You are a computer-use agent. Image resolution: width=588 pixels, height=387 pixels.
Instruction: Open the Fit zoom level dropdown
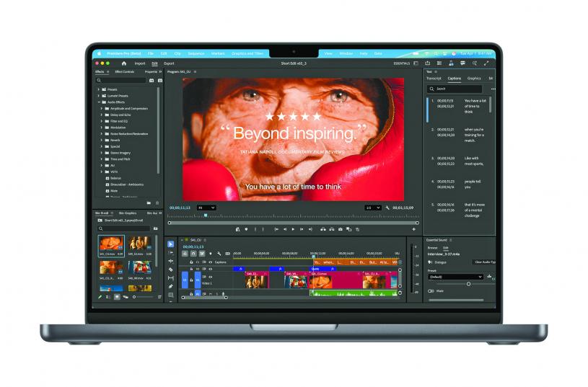[206, 208]
